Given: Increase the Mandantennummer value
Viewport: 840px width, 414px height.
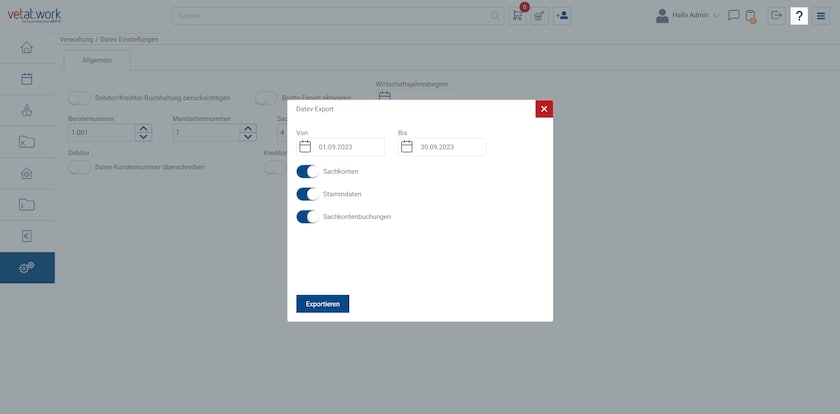Looking at the screenshot, I should [x=248, y=129].
